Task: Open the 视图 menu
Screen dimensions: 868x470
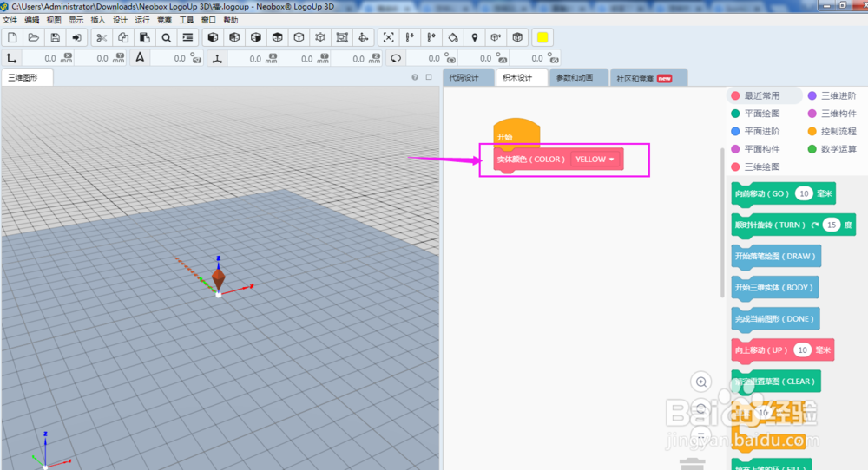Action: pyautogui.click(x=54, y=20)
